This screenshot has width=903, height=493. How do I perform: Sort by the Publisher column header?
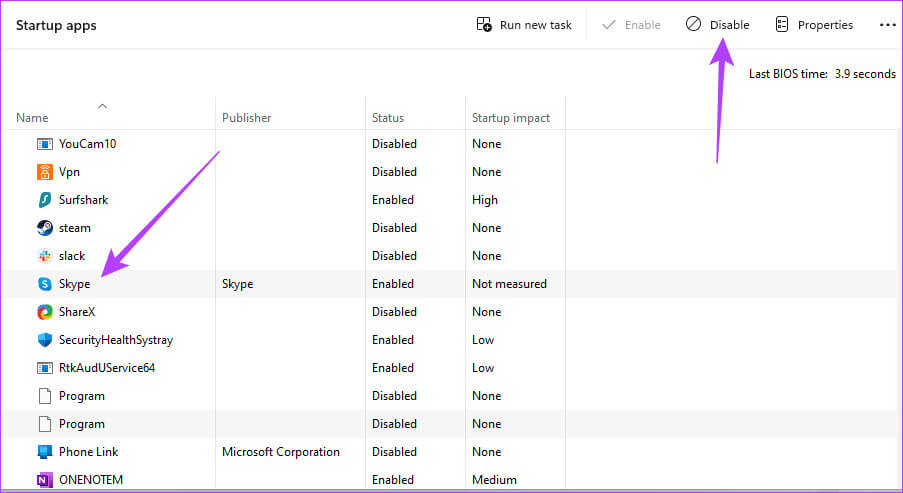[x=246, y=117]
